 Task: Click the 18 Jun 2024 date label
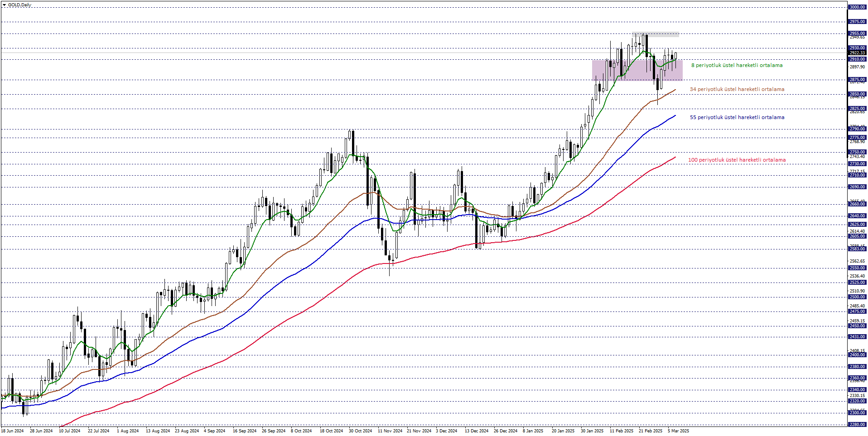[x=12, y=431]
